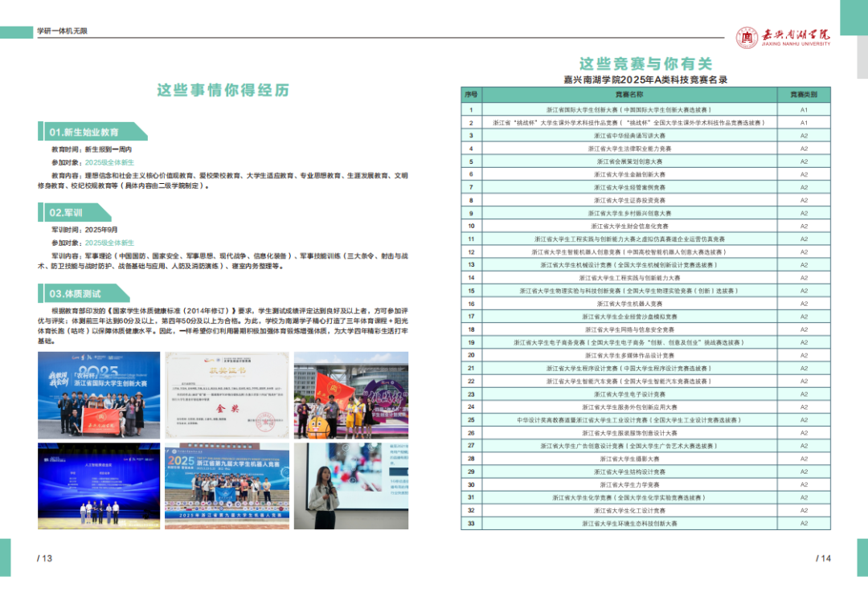The height and width of the screenshot is (592, 868).
Task: Click the page number / 13
Action: tap(44, 558)
